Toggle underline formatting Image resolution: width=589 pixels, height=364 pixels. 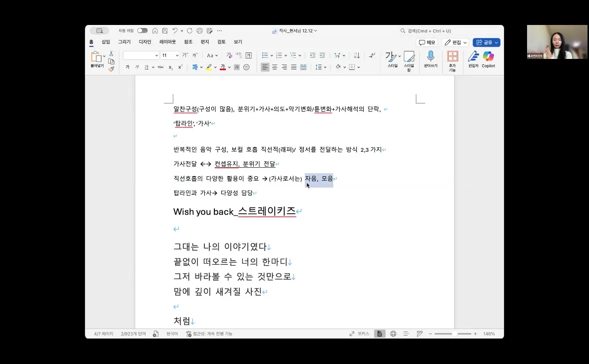click(146, 67)
